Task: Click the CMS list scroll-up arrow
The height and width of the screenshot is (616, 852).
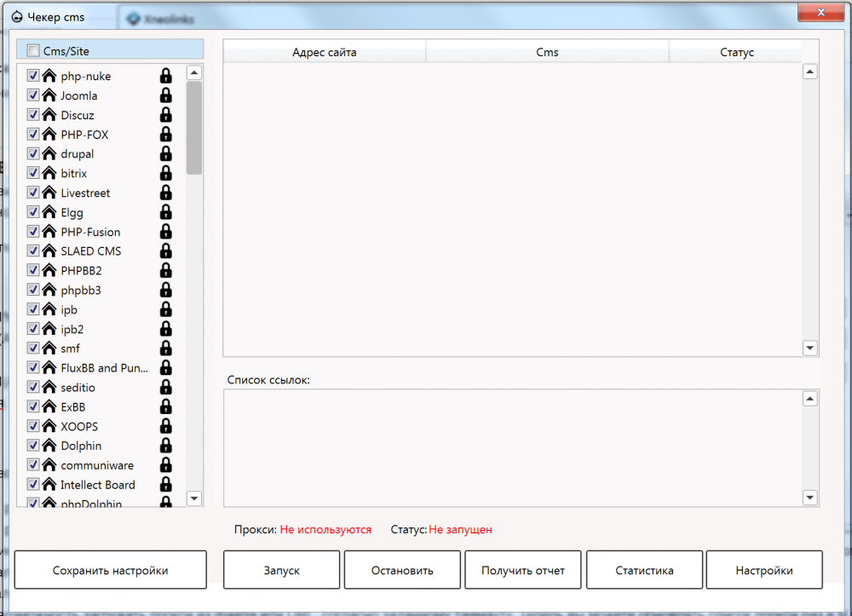Action: pyautogui.click(x=194, y=72)
